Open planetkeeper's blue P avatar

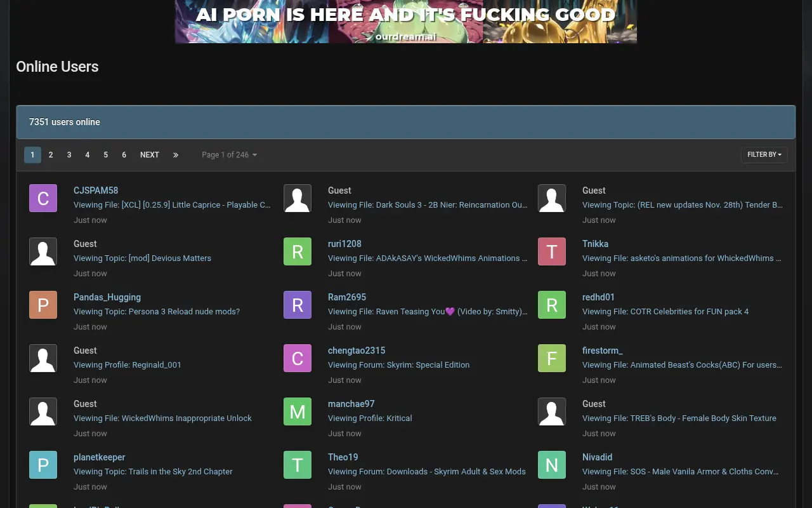43,465
